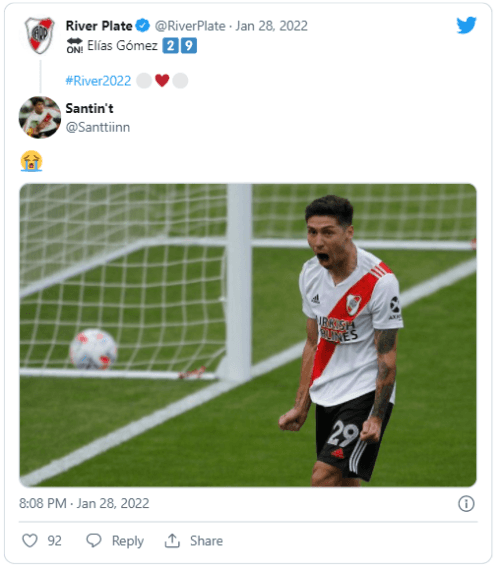This screenshot has width=500, height=569.
Task: Open River Plate crest profile picture
Action: [x=40, y=35]
